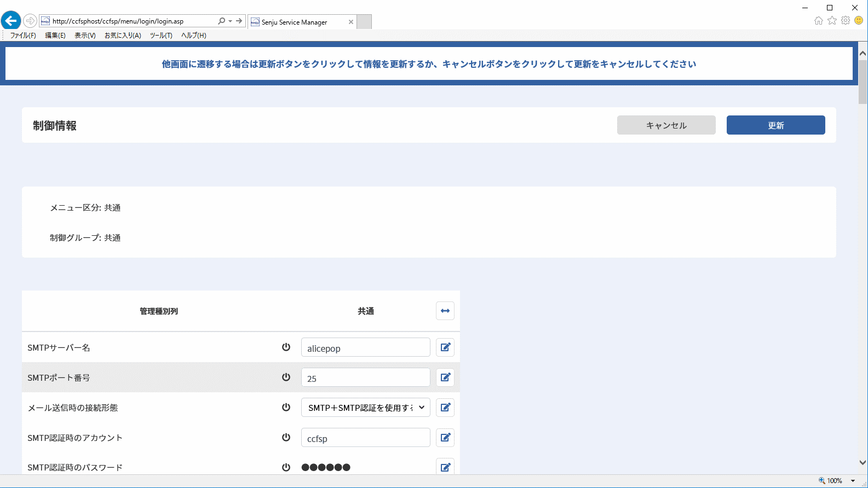
Task: Click edit icon beside メール送信時の接続形態
Action: click(445, 408)
